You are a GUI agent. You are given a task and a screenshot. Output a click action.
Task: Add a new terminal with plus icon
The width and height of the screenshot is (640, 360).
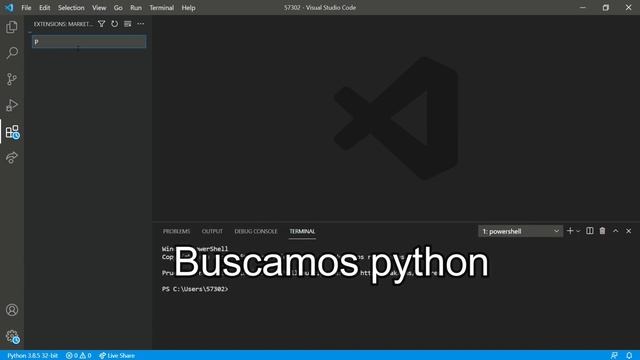point(570,231)
